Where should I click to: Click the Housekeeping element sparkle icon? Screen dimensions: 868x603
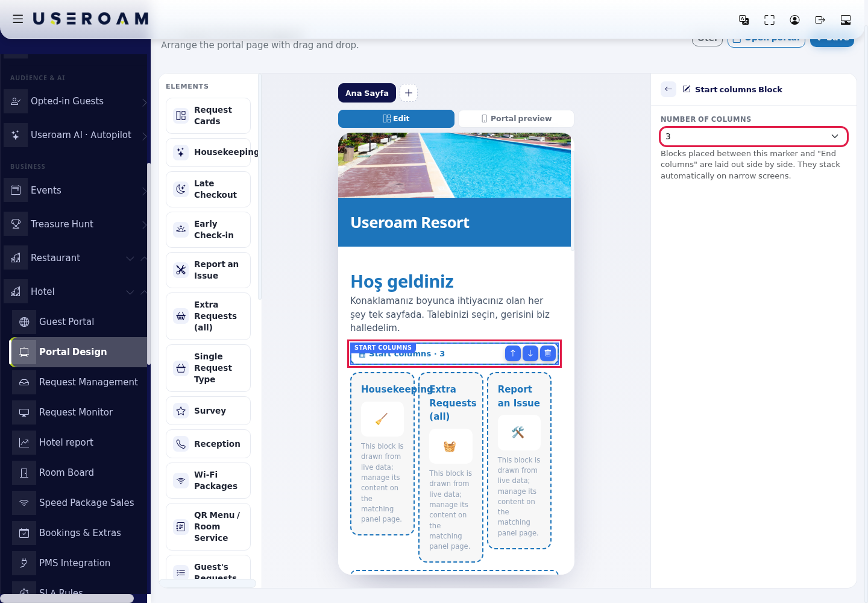pyautogui.click(x=181, y=152)
